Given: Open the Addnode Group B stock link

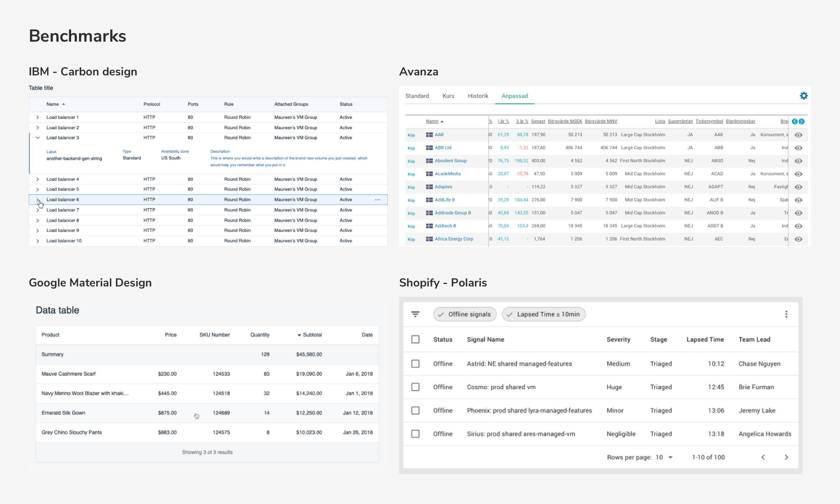Looking at the screenshot, I should pos(453,213).
